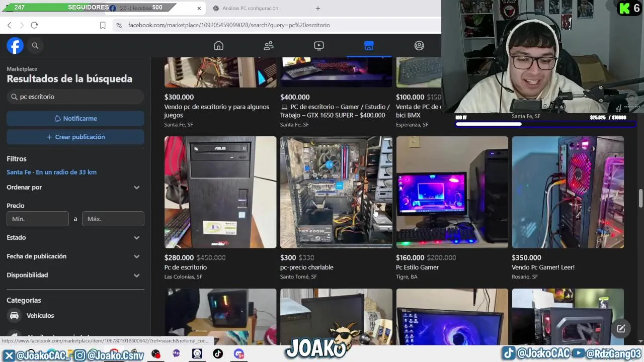Open Santa Fe radius 33 km location link
Screen dimensions: 644x362
pos(51,172)
